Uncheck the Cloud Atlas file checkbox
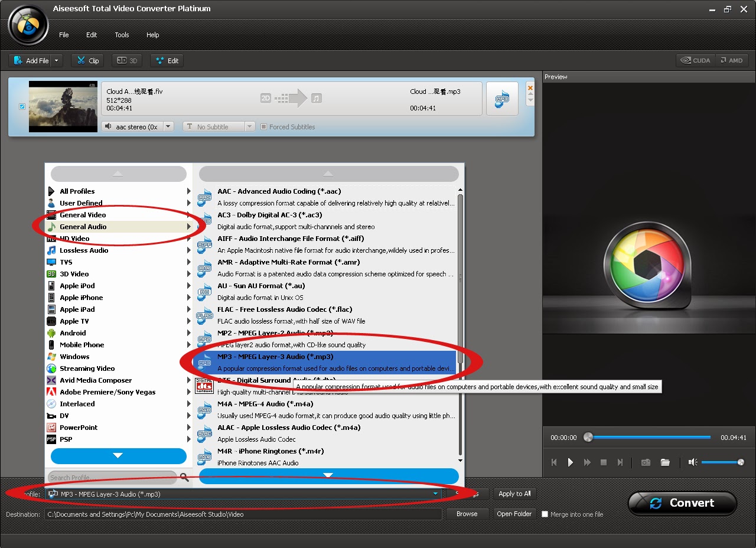This screenshot has height=548, width=756. pos(22,107)
